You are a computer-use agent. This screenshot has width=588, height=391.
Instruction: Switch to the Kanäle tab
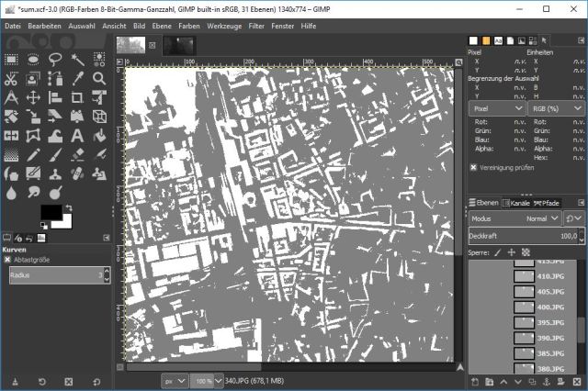pyautogui.click(x=516, y=203)
